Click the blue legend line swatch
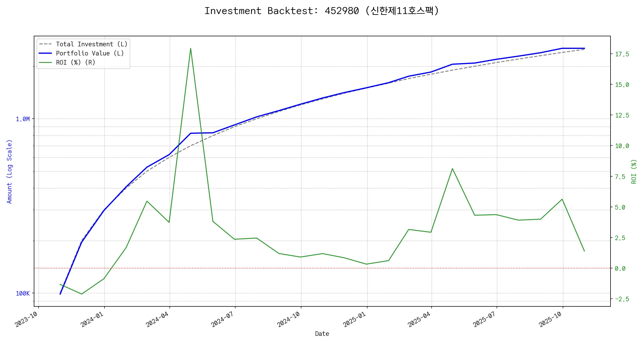This screenshot has height=343, width=644. (45, 53)
